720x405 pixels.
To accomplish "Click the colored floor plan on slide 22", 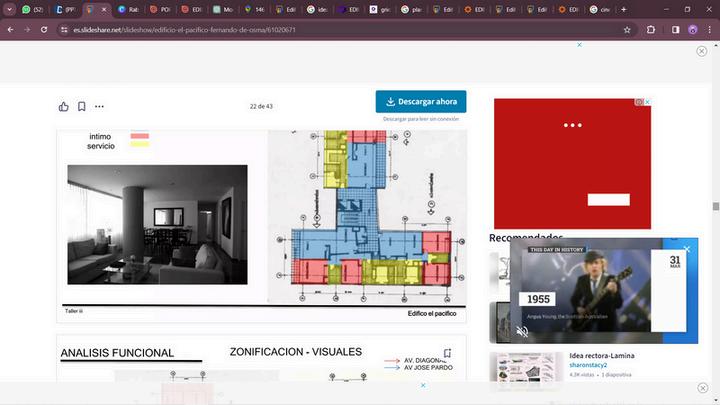I will point(367,217).
